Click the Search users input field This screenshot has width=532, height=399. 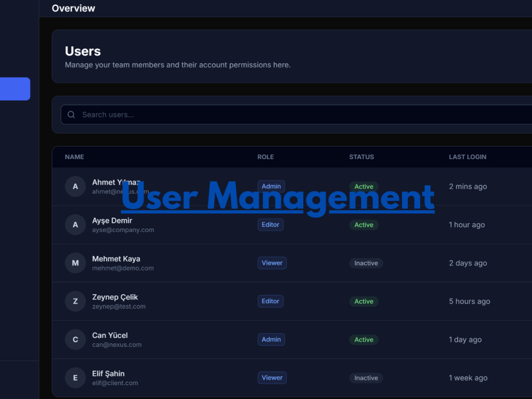point(296,115)
